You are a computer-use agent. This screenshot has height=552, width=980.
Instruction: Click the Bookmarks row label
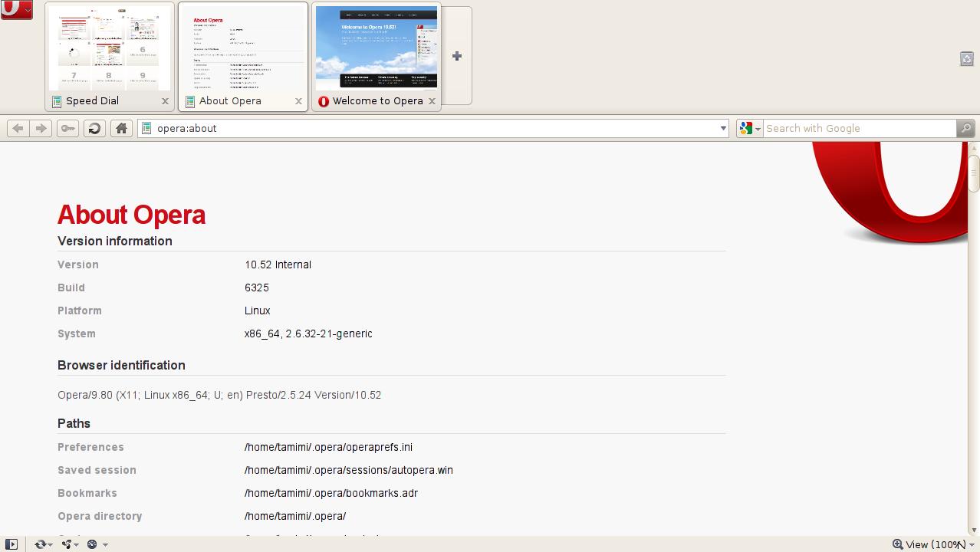[x=87, y=493]
